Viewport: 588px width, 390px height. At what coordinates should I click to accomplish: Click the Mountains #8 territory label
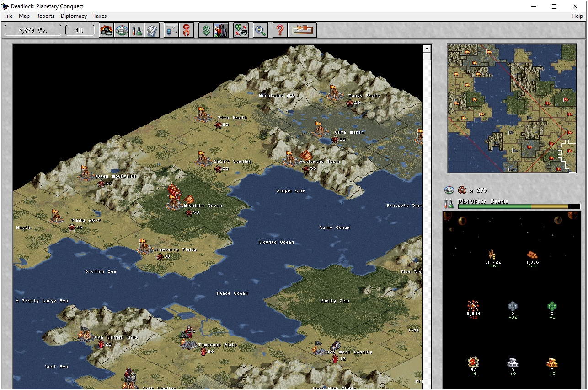277,96
